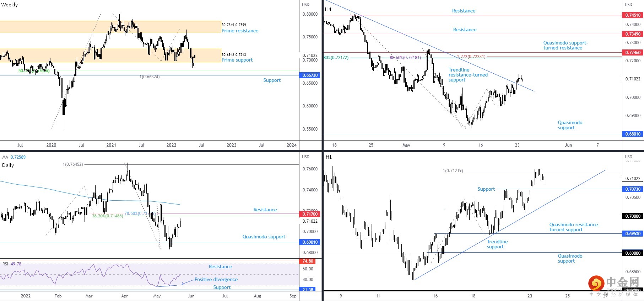The image size is (644, 301).
Task: Click the '$0.7849-0.7599' zone range text
Action: pos(234,25)
